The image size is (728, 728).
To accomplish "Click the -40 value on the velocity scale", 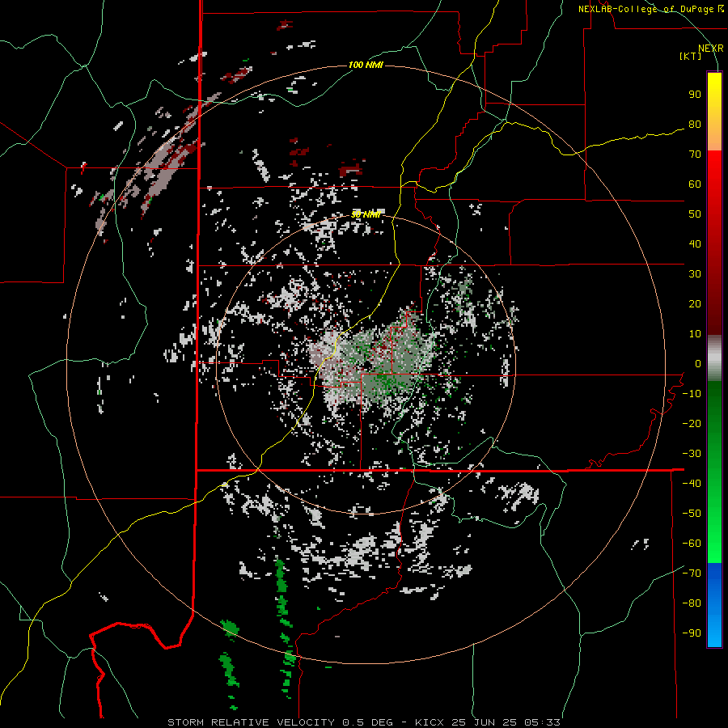I will (692, 484).
